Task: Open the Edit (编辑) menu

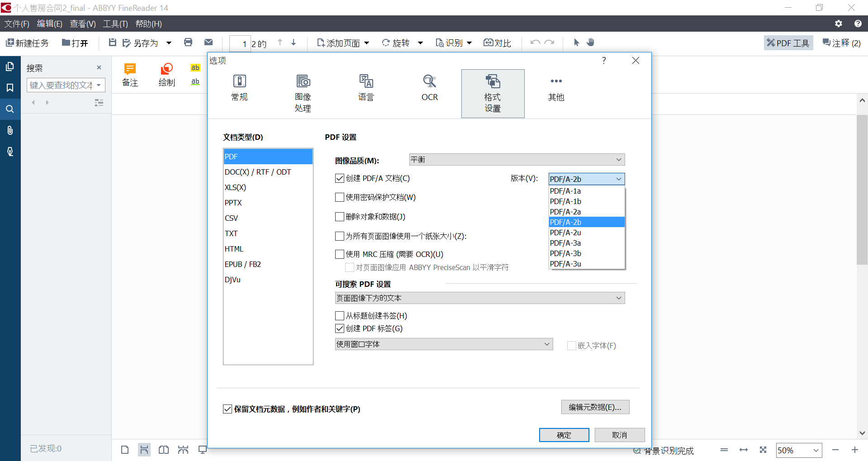Action: click(49, 24)
